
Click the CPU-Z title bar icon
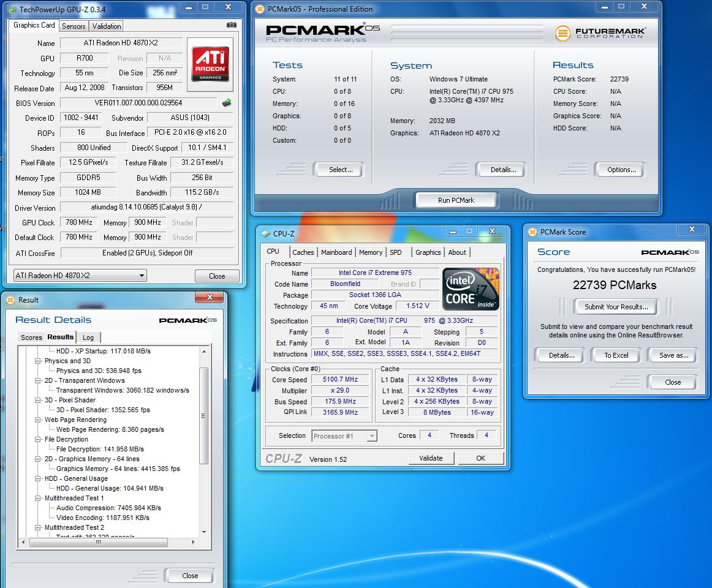tap(266, 234)
